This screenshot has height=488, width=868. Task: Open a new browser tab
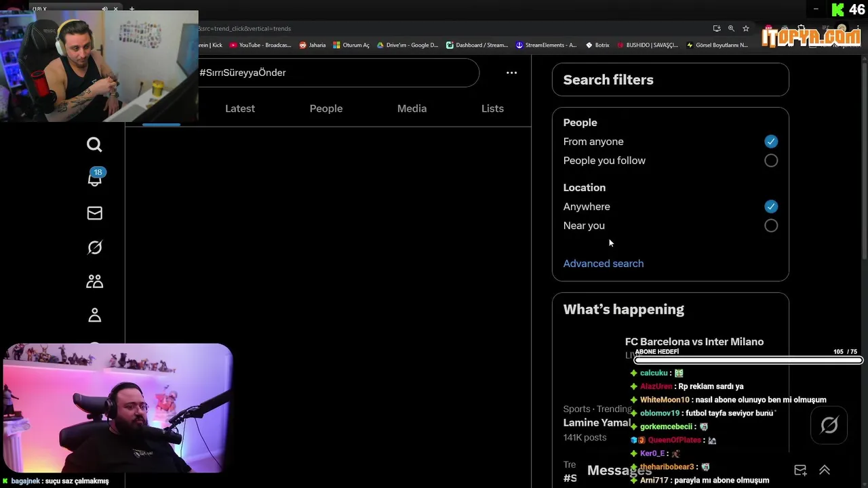132,9
